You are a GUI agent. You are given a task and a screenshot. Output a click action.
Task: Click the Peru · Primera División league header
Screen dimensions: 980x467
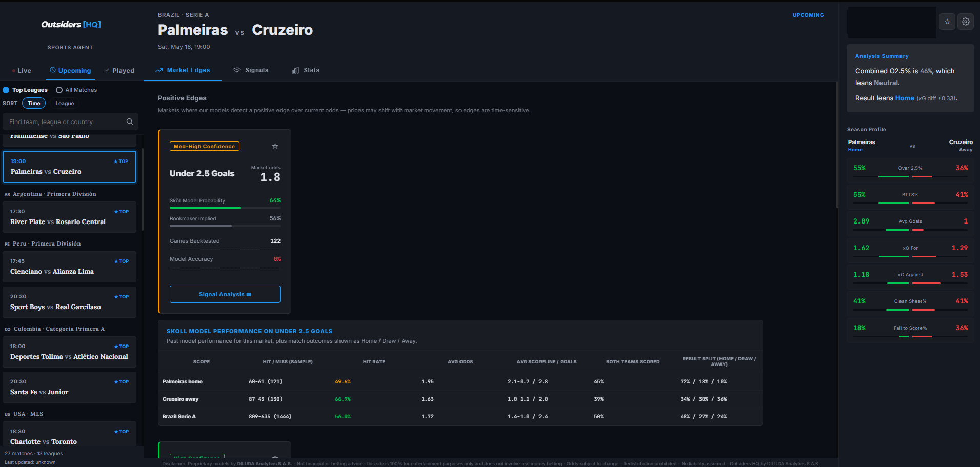click(43, 243)
